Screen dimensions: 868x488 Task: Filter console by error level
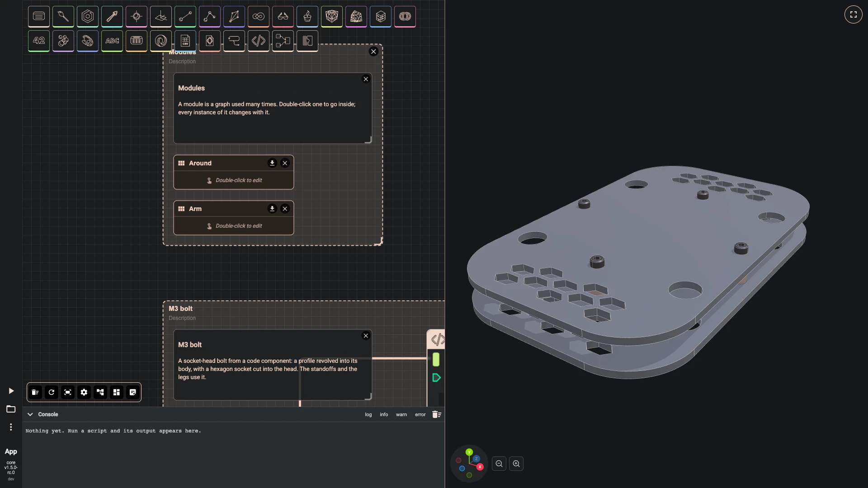(x=420, y=414)
